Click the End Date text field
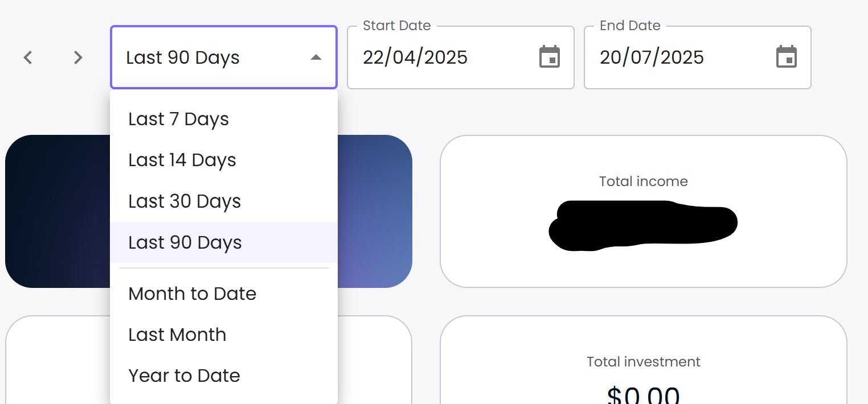The image size is (868, 404). [698, 57]
